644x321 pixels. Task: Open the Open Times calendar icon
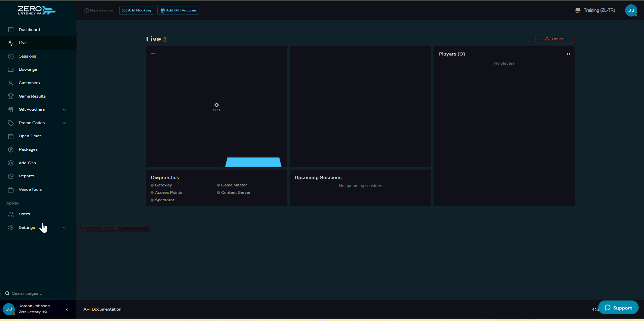11,136
